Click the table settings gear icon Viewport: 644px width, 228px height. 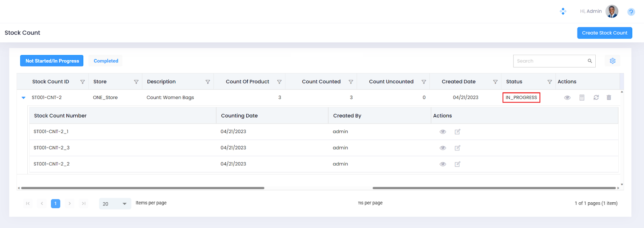[x=612, y=61]
